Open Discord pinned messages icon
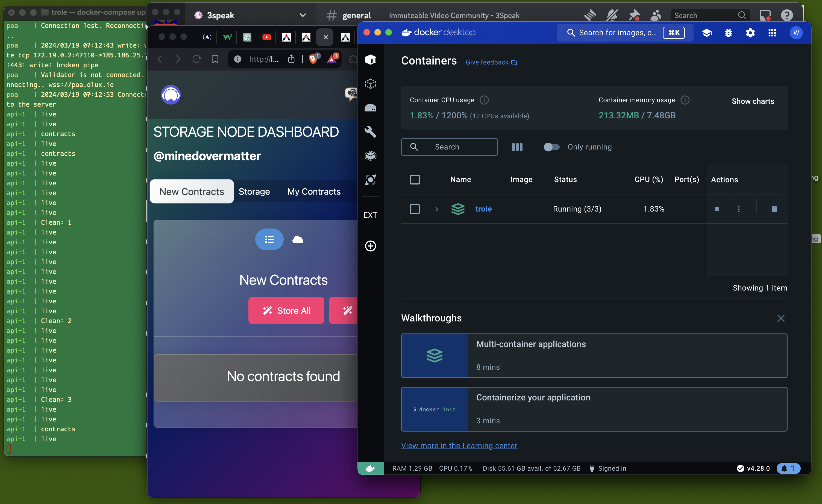 pyautogui.click(x=634, y=15)
